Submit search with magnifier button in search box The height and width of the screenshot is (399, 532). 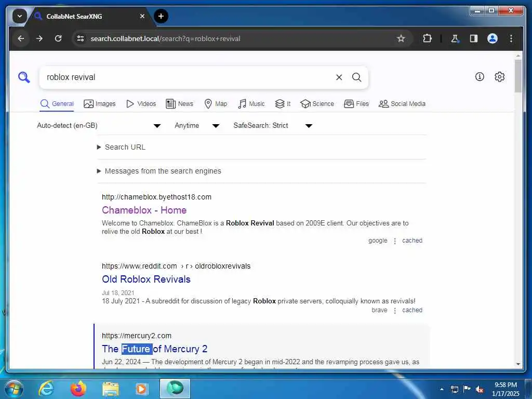coord(356,77)
